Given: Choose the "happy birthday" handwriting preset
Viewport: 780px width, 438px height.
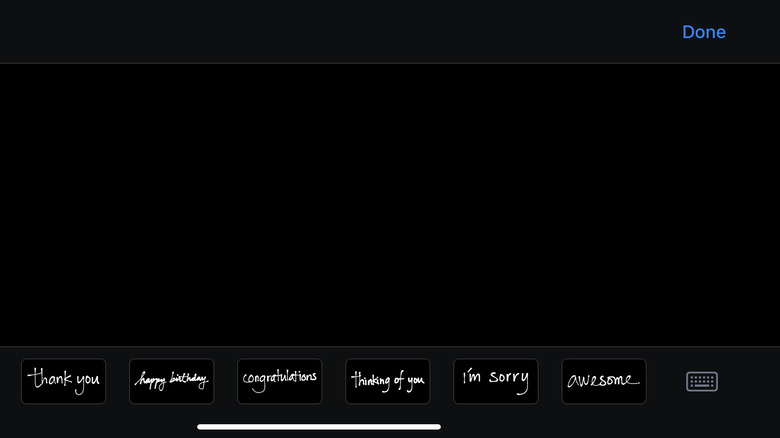Looking at the screenshot, I should click(172, 381).
